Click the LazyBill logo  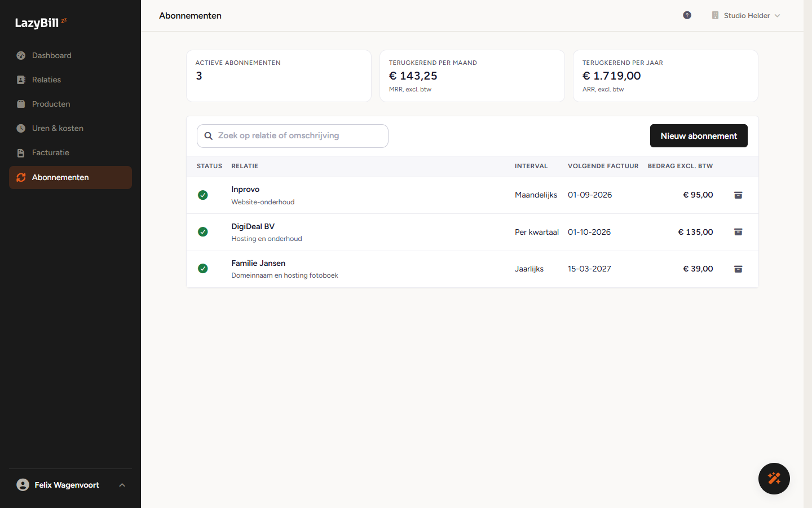tap(41, 23)
